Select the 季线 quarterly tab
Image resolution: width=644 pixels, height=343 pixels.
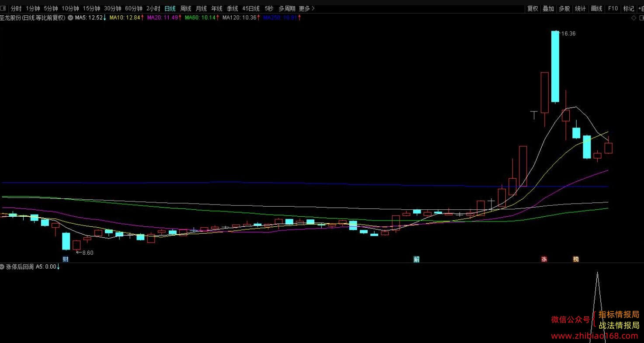pyautogui.click(x=232, y=8)
